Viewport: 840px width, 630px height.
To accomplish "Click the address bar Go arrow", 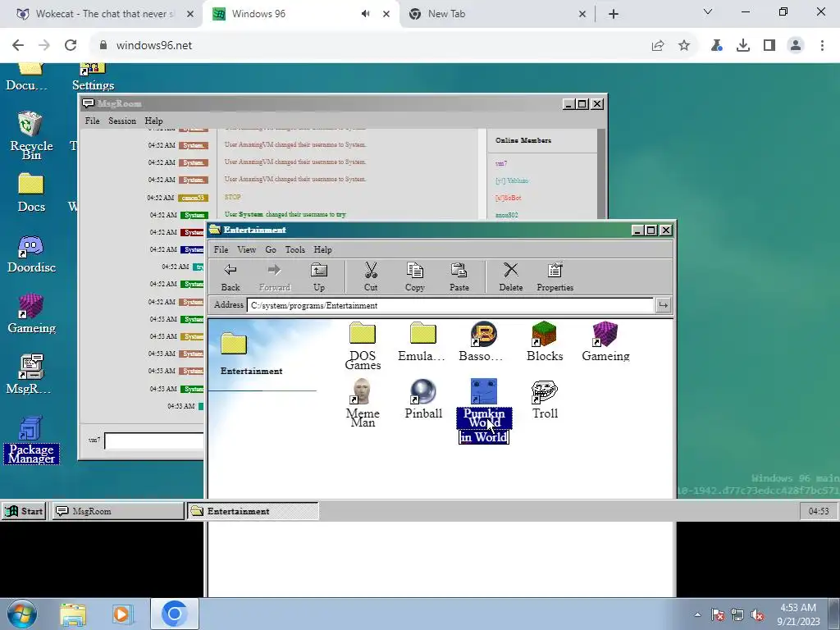I will coord(663,305).
